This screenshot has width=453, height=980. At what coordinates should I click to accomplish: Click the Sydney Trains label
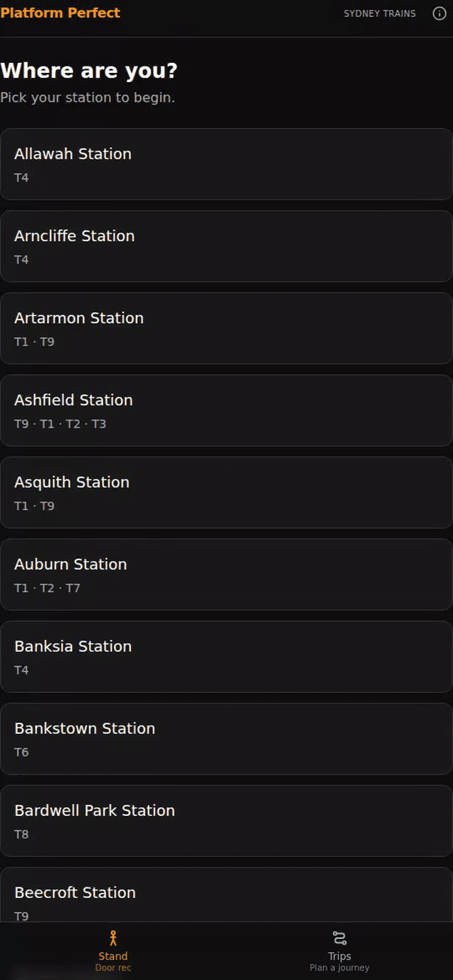379,13
